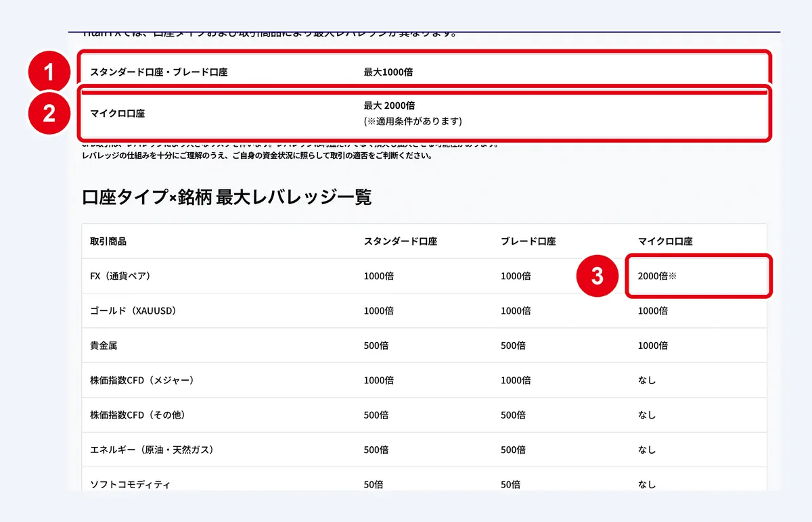This screenshot has height=522, width=812.
Task: Click ゴールド row's ブレード口座 value 1000倍
Action: (x=516, y=311)
